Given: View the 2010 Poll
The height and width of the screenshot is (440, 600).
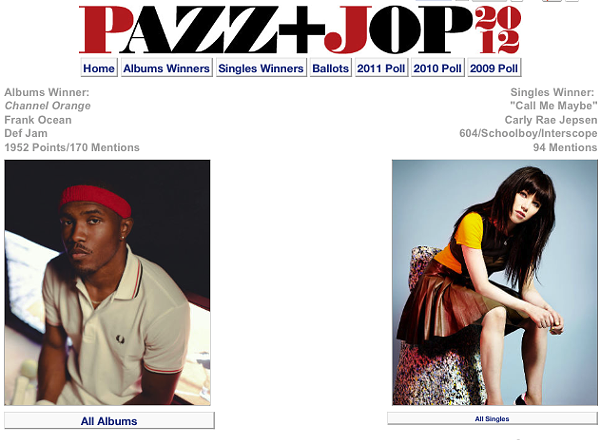Looking at the screenshot, I should (437, 68).
